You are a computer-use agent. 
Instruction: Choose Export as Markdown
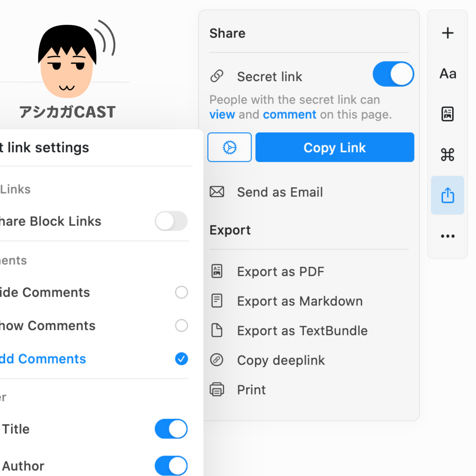click(300, 301)
